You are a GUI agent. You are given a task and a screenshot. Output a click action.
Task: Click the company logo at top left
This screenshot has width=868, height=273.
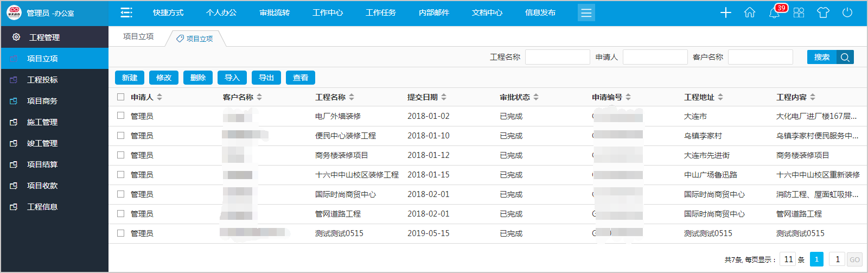(x=14, y=12)
